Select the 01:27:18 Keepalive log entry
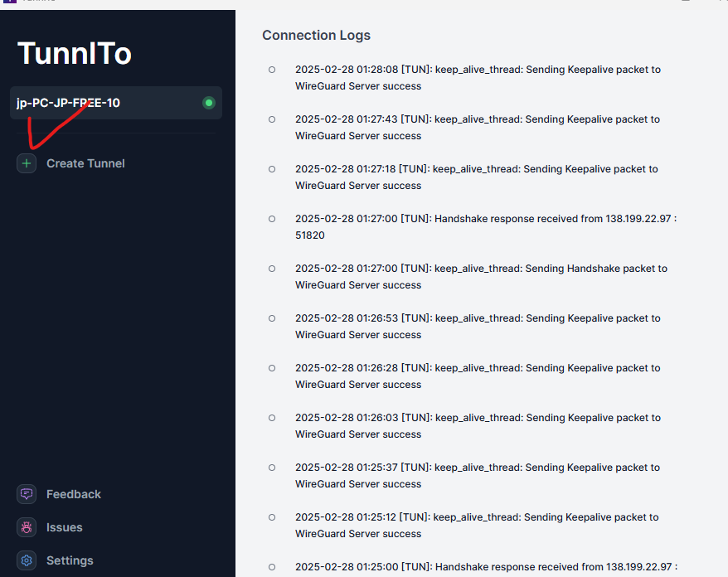The image size is (728, 577). coord(477,177)
